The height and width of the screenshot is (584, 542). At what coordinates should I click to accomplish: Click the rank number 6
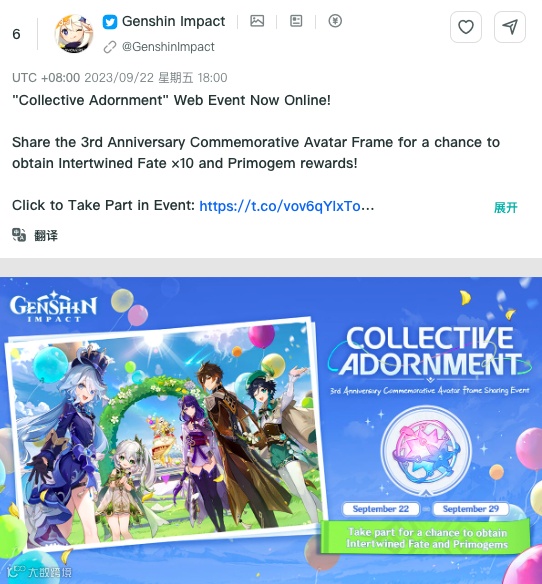click(16, 34)
